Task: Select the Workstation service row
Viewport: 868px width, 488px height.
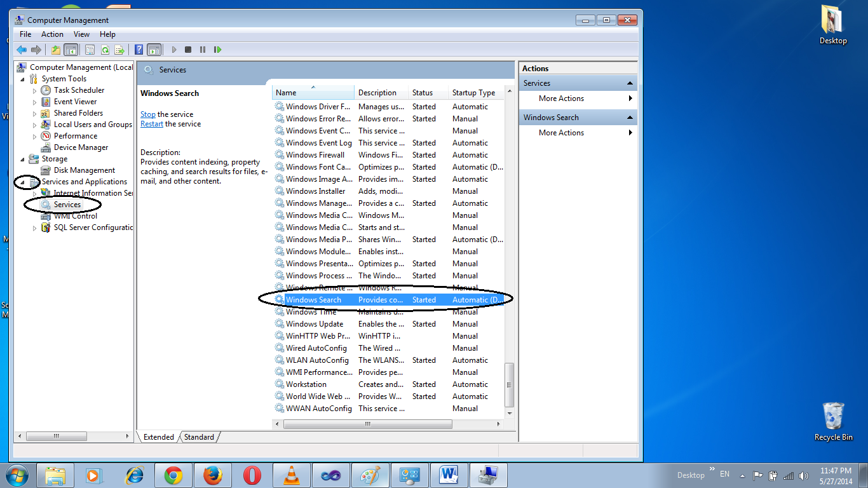Action: (388, 384)
